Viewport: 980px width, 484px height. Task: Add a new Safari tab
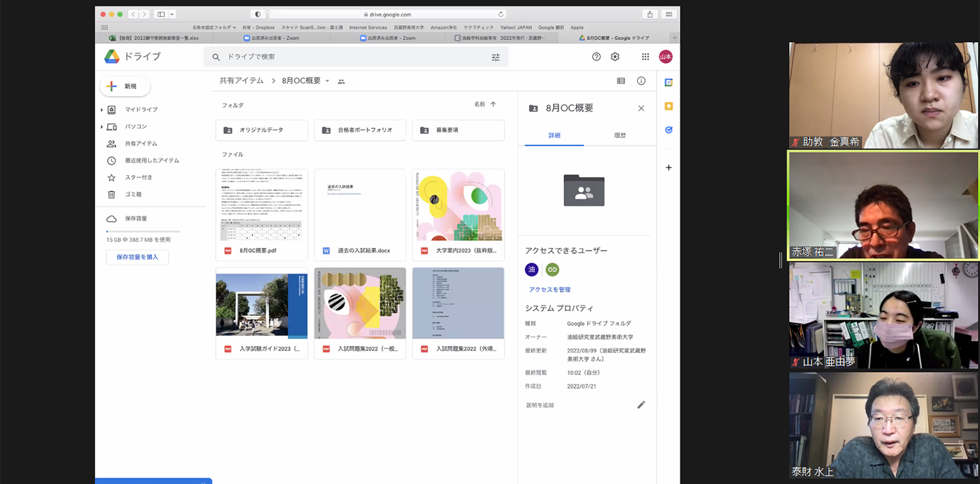pyautogui.click(x=675, y=38)
